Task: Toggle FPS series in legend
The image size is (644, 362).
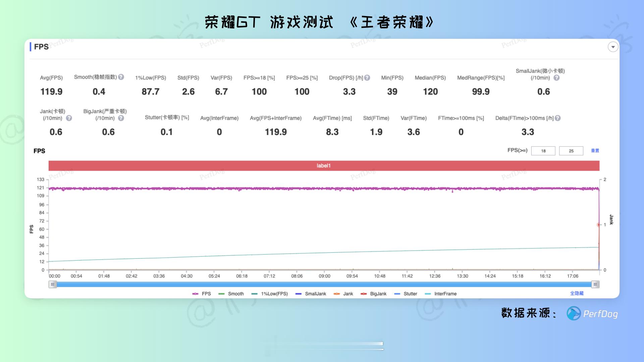Action: [x=202, y=294]
